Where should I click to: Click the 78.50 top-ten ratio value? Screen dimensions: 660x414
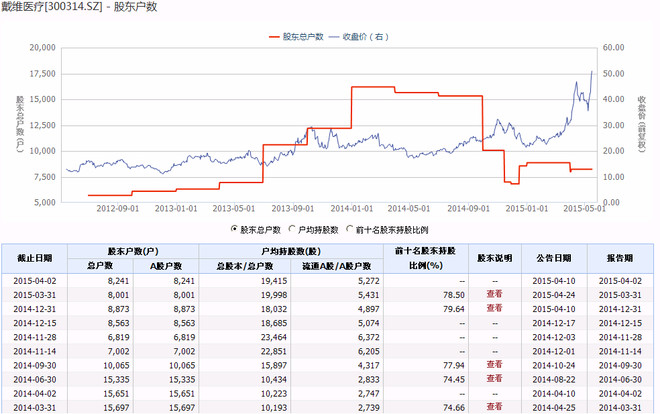pyautogui.click(x=454, y=295)
